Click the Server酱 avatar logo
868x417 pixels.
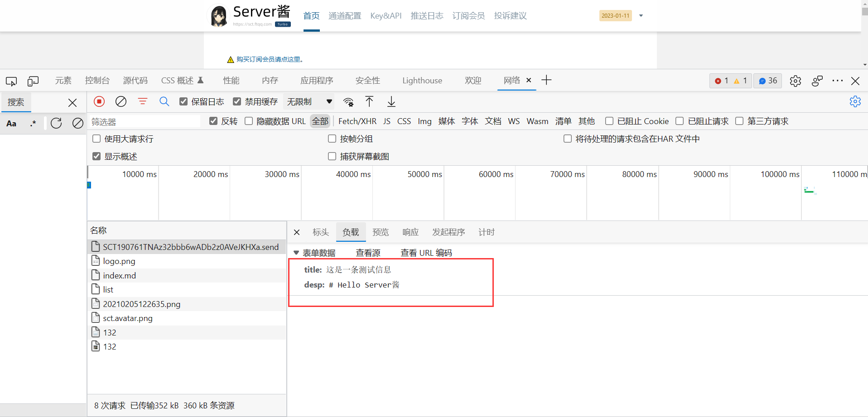click(x=219, y=16)
